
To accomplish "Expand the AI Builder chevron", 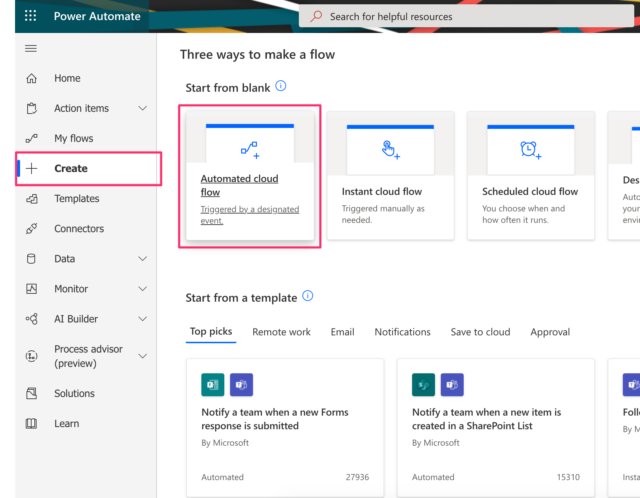I will (142, 319).
